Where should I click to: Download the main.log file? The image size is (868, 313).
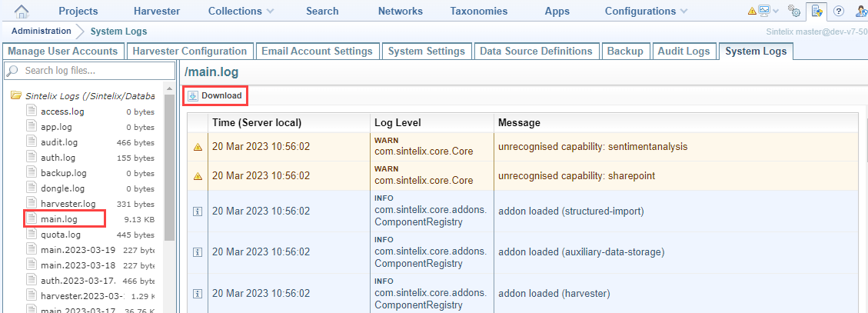point(215,95)
